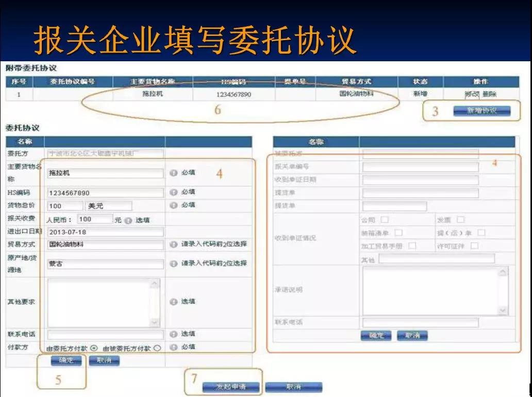The image size is (532, 397).
Task: Click info icon beside left 联系电话 选填
Action: pos(173,334)
